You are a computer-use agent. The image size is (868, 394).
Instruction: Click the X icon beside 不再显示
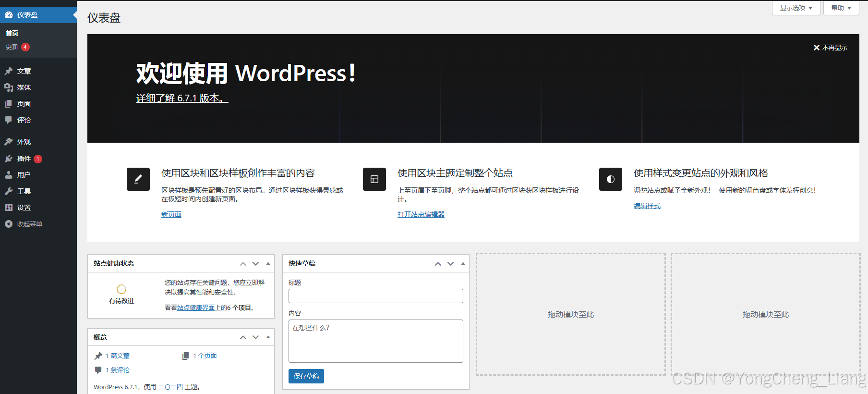(x=817, y=48)
